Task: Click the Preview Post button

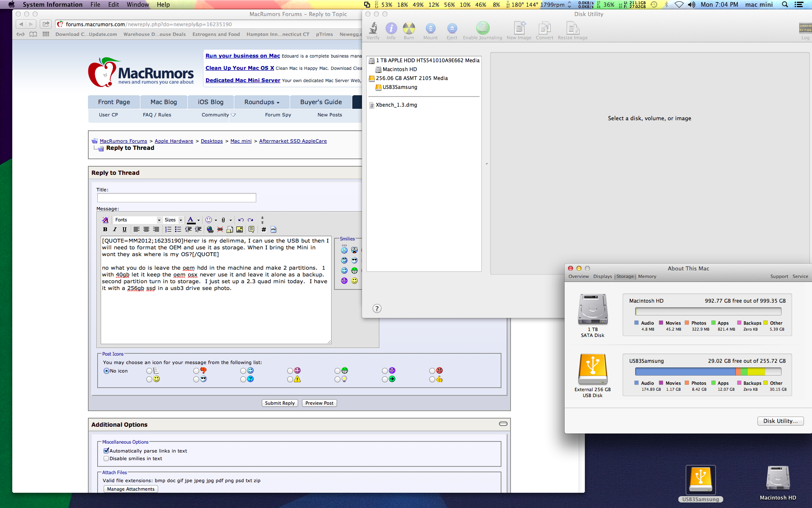Action: [x=319, y=403]
